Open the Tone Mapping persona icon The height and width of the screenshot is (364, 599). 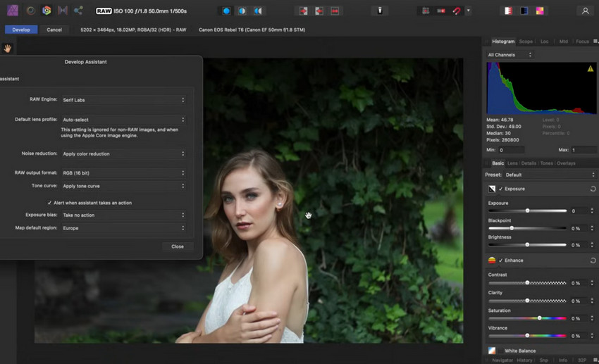pyautogui.click(x=63, y=11)
